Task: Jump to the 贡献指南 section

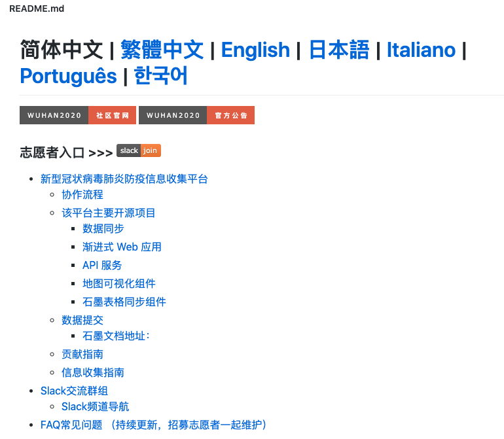Action: pos(82,354)
